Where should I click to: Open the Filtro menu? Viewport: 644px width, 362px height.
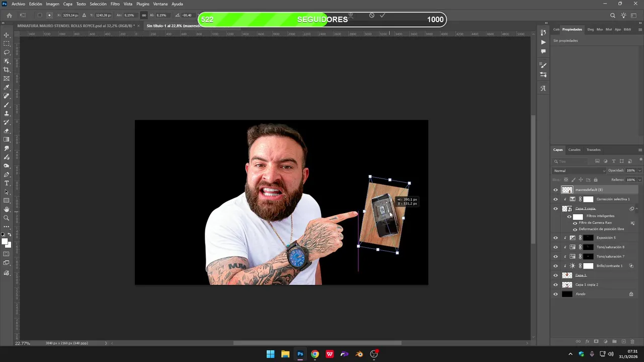pyautogui.click(x=115, y=4)
